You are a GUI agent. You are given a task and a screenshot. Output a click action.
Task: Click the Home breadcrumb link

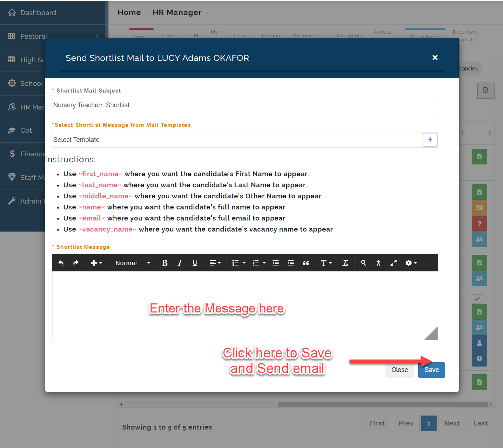point(129,13)
